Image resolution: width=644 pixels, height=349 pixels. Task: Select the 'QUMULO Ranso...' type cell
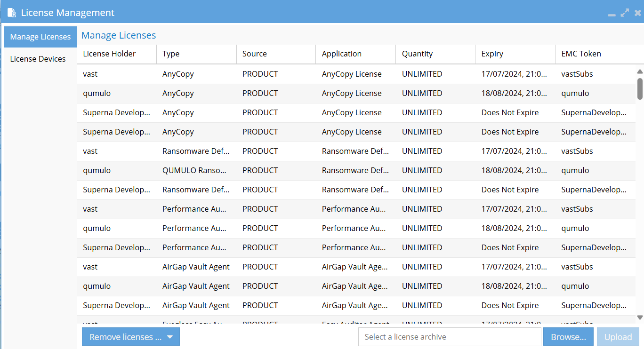196,170
